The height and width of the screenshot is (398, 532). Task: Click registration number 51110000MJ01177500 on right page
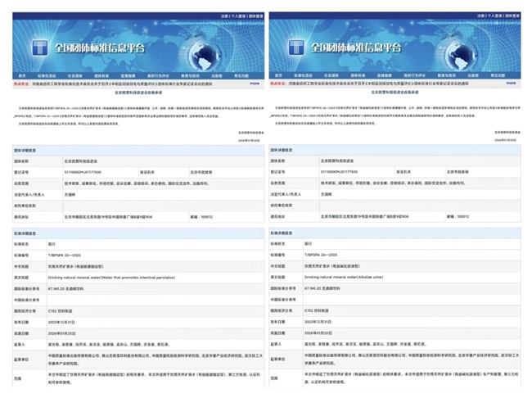tap(340, 172)
